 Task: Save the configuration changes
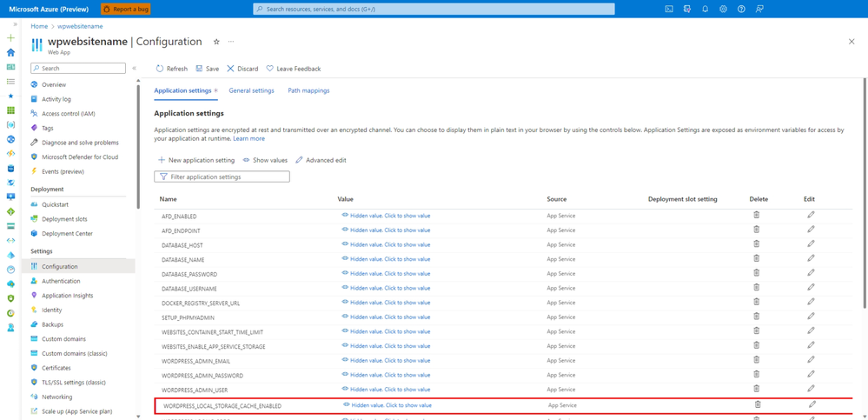coord(207,69)
